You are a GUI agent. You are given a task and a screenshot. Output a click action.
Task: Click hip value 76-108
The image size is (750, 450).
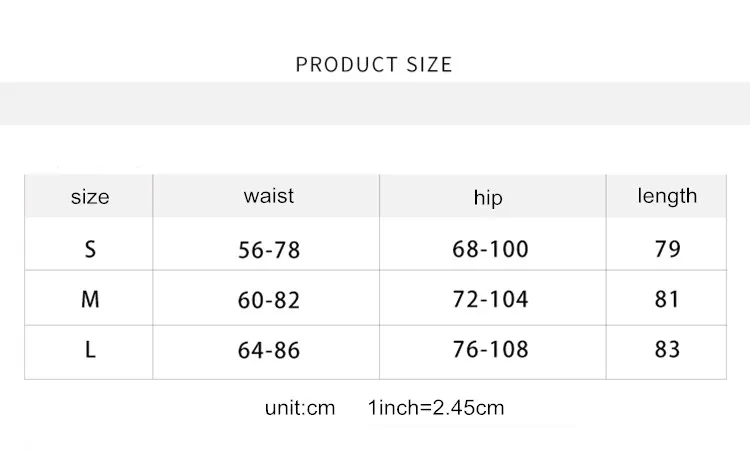point(490,350)
